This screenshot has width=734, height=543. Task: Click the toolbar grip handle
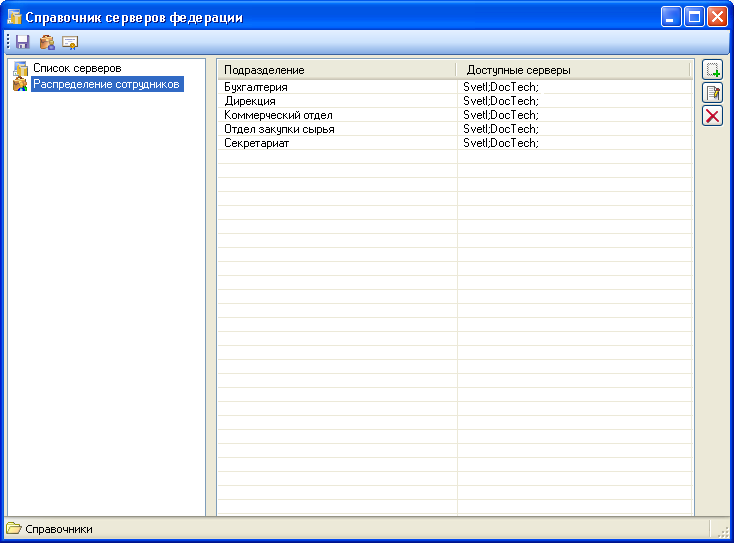[x=8, y=42]
